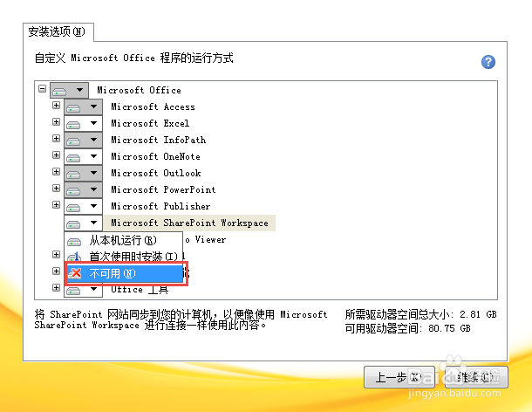Click the 可用驱动器空间 80.75 GB text
The width and height of the screenshot is (532, 412).
point(407,328)
